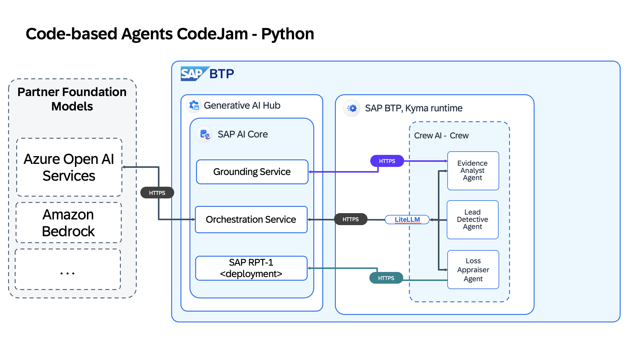644x341 pixels.
Task: Select the Generative AI Hub panel header
Action: point(242,105)
